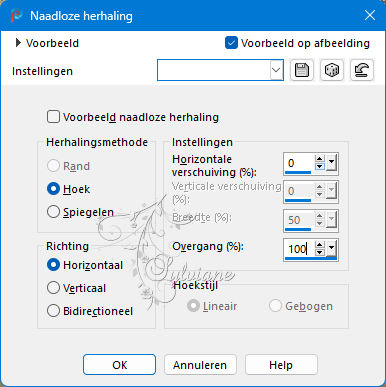Viewport: 386px width, 387px height.
Task: Increase Horizontale verschuiving with up arrow
Action: coord(320,159)
